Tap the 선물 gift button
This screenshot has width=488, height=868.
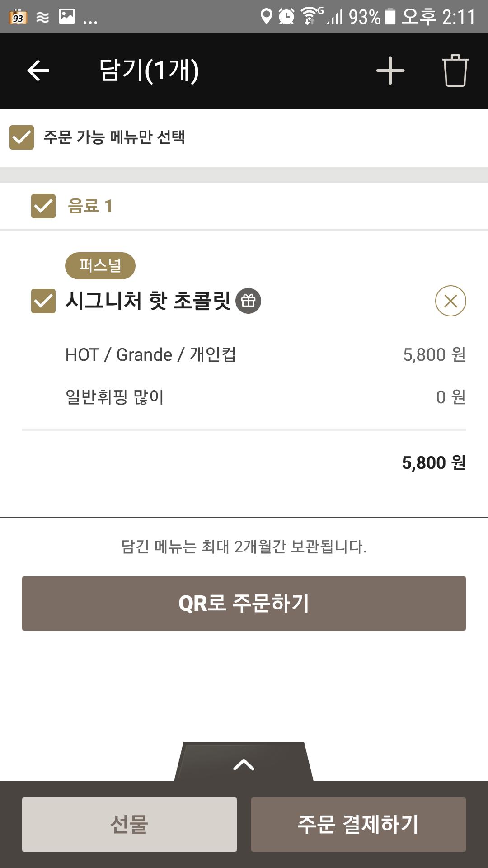coord(129,824)
